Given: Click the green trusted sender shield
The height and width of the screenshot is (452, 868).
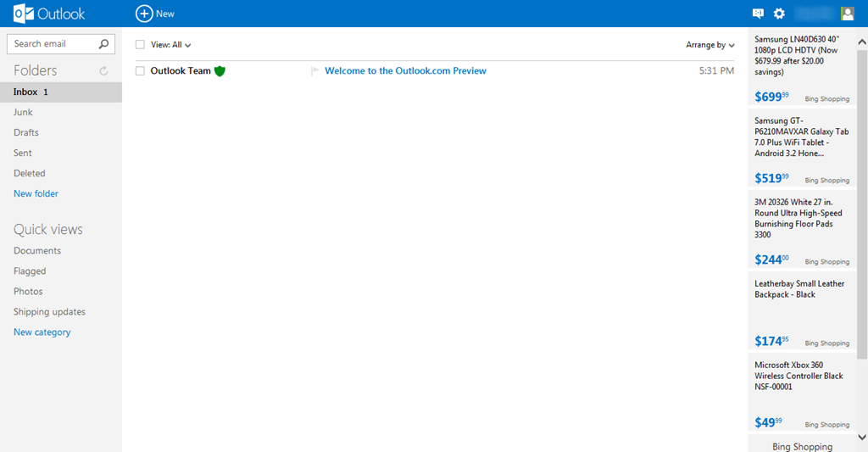Looking at the screenshot, I should click(220, 71).
